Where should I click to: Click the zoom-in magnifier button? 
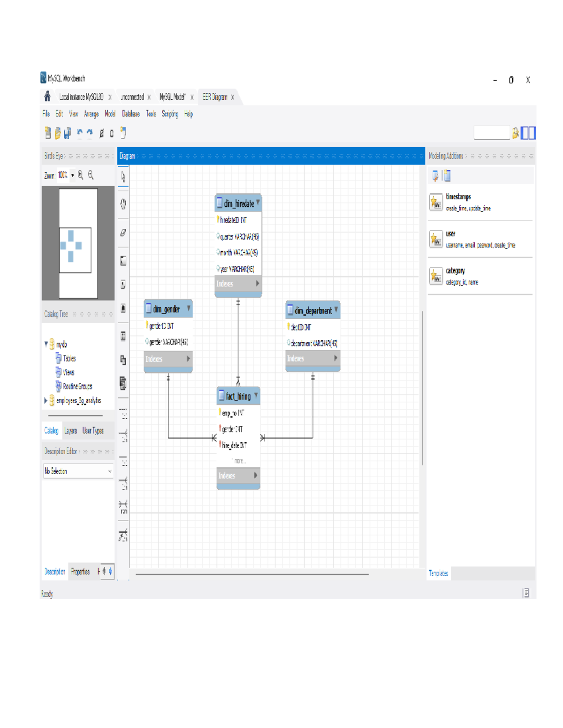click(81, 176)
